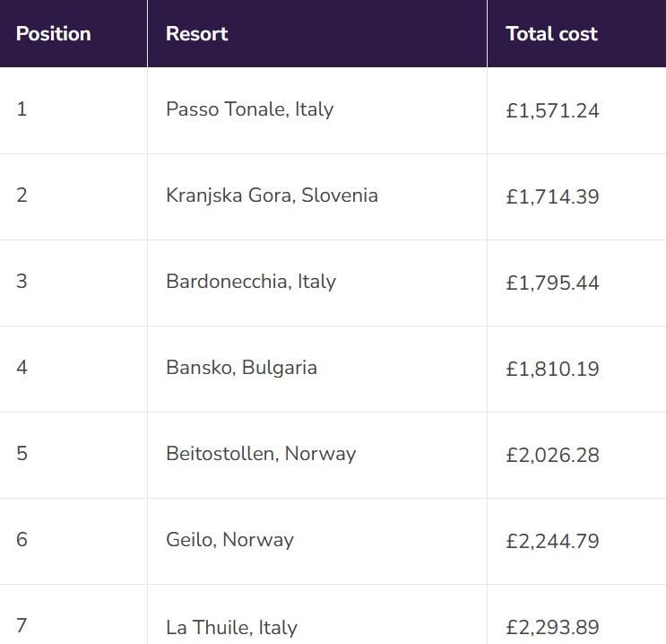This screenshot has height=644, width=666.
Task: Click the Total cost column header
Action: 576,33
